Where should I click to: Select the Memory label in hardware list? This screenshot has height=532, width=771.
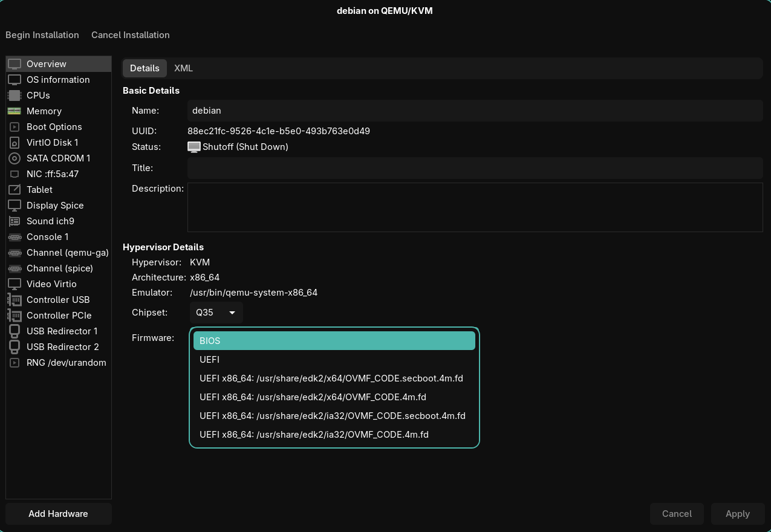click(x=44, y=111)
